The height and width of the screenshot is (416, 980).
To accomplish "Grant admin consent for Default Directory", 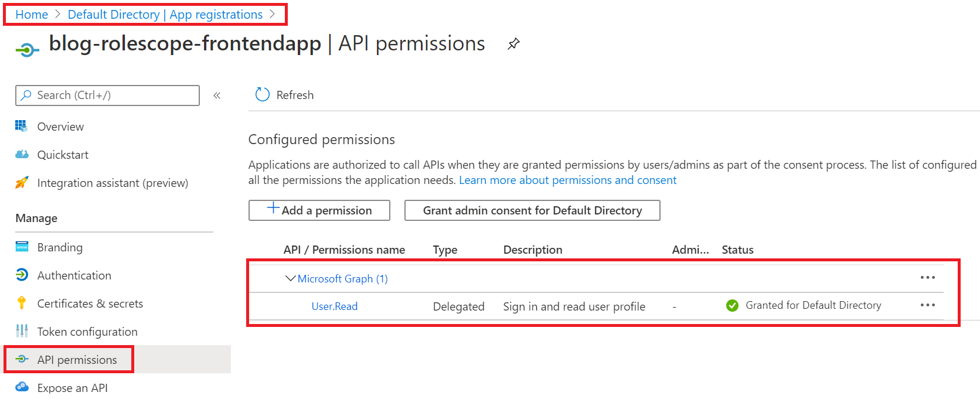I will (x=532, y=210).
